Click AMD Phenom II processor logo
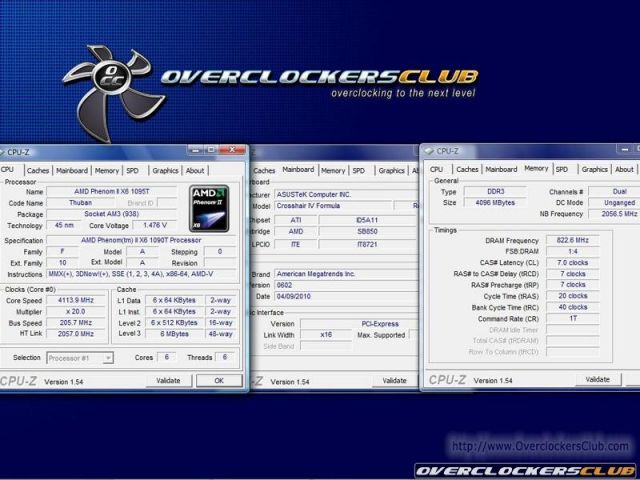This screenshot has width=640, height=480. point(209,208)
